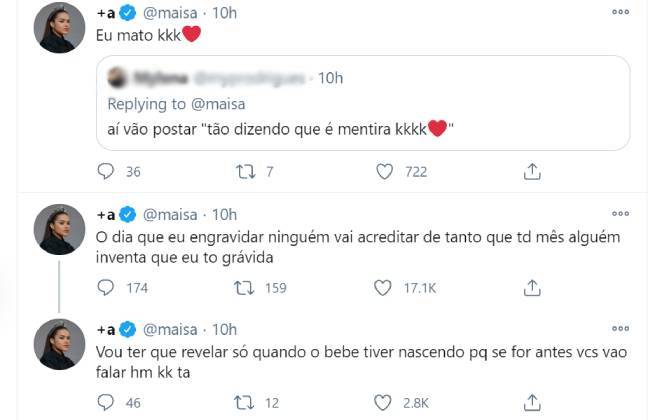Retweet the 'Eu mato kkk' tweet
662x420 pixels.
(x=244, y=172)
